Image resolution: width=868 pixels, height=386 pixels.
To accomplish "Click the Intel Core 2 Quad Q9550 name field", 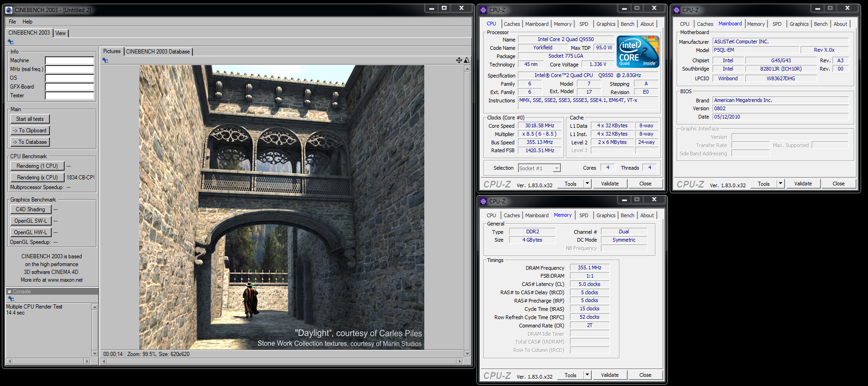I will [566, 39].
